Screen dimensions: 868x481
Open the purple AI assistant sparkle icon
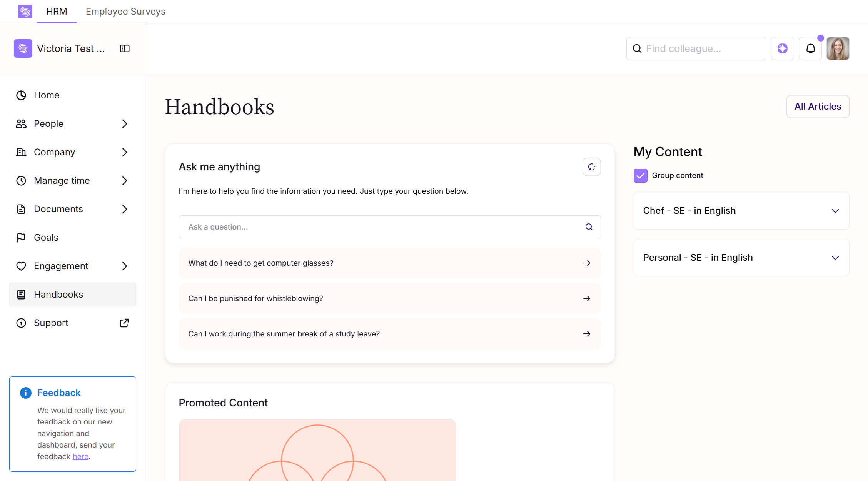pyautogui.click(x=782, y=48)
